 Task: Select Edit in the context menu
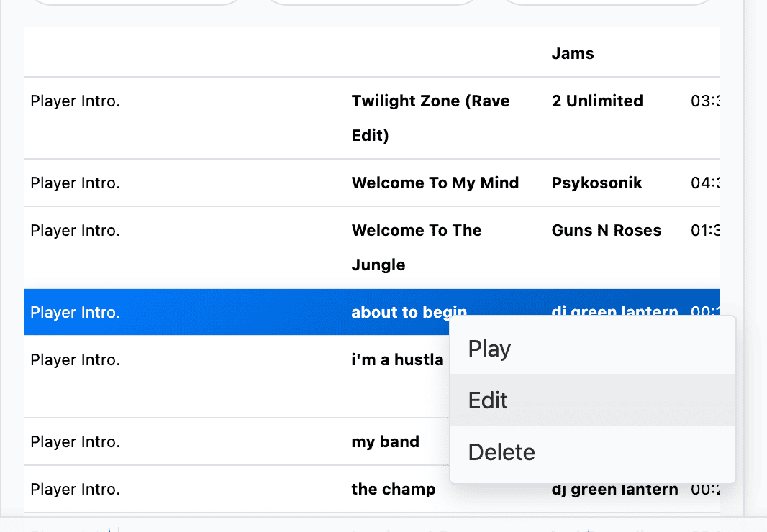point(488,400)
